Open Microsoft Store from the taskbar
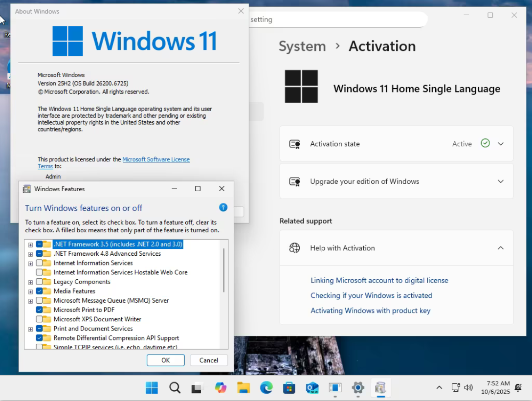The image size is (532, 401). [x=289, y=388]
